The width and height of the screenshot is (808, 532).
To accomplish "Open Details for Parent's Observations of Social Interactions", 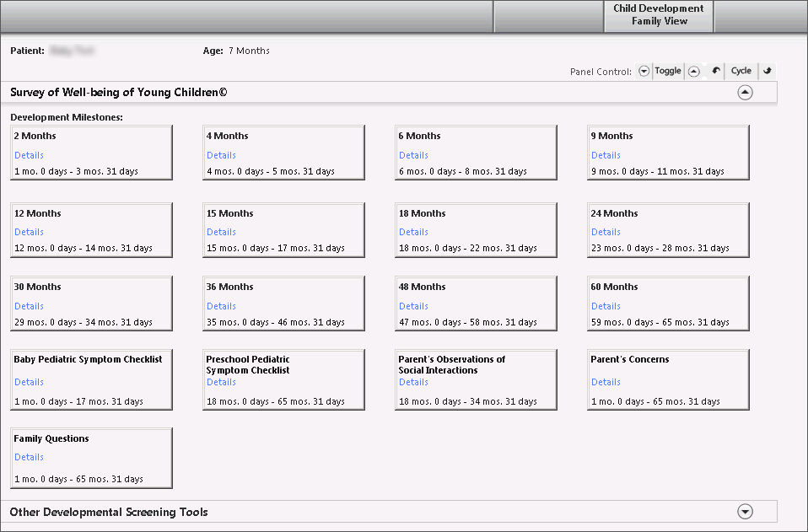I will click(x=413, y=382).
